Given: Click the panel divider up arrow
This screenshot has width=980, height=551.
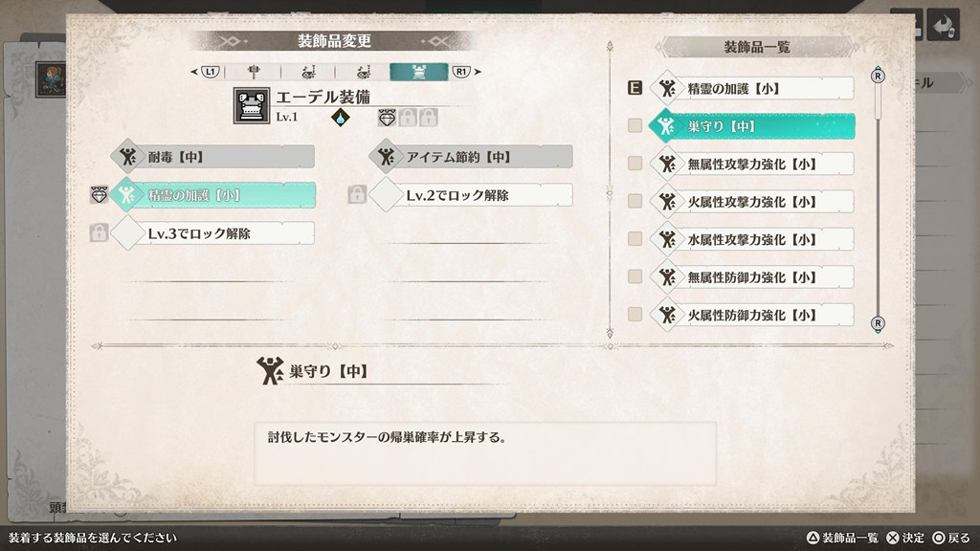Looking at the screenshot, I should [x=610, y=46].
